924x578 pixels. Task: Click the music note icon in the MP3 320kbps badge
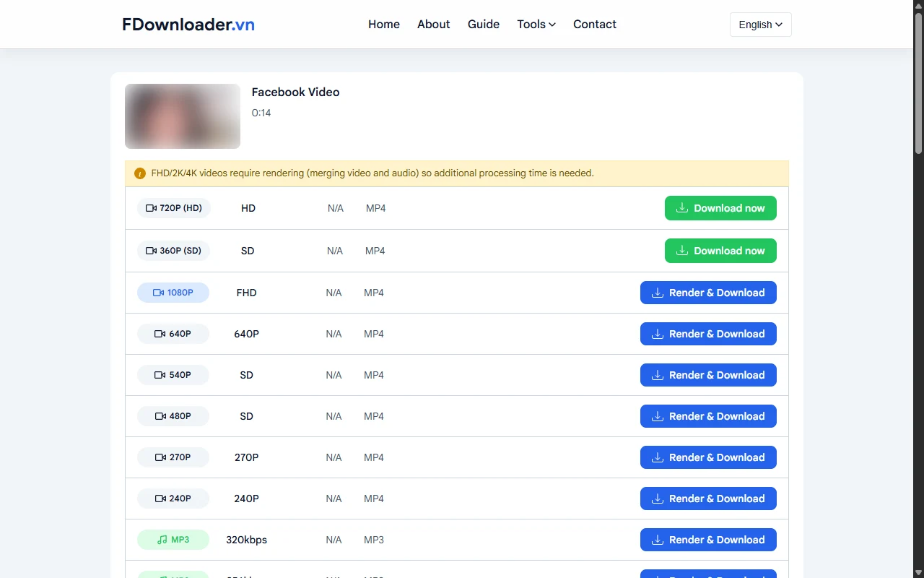[162, 540]
